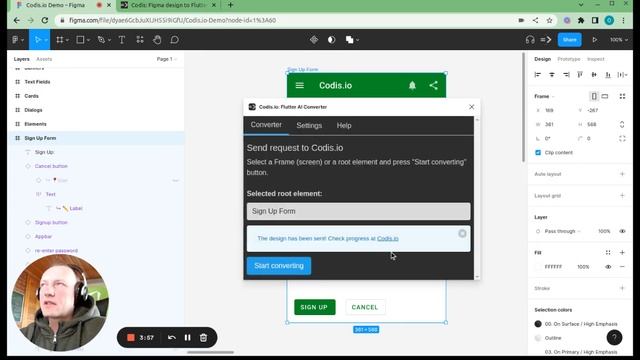Open the Boolean groups dropdown arrow
Viewport: 640px width, 360px height.
tap(358, 40)
